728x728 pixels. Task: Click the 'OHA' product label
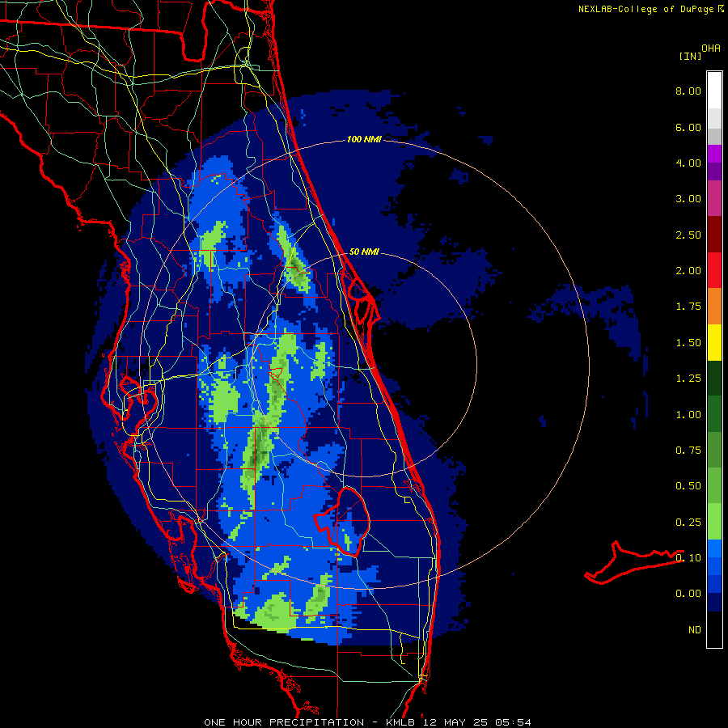(x=711, y=49)
